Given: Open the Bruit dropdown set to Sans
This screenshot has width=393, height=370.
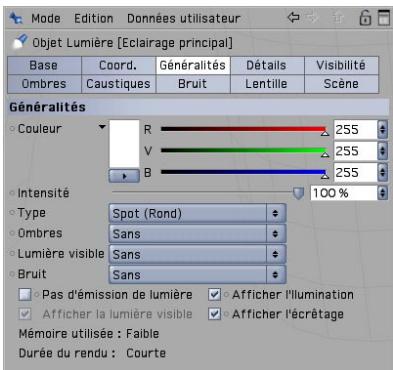Looking at the screenshot, I should pos(197,275).
